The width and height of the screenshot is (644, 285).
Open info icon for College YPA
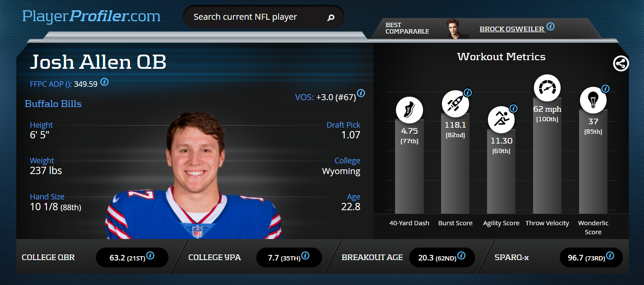305,256
